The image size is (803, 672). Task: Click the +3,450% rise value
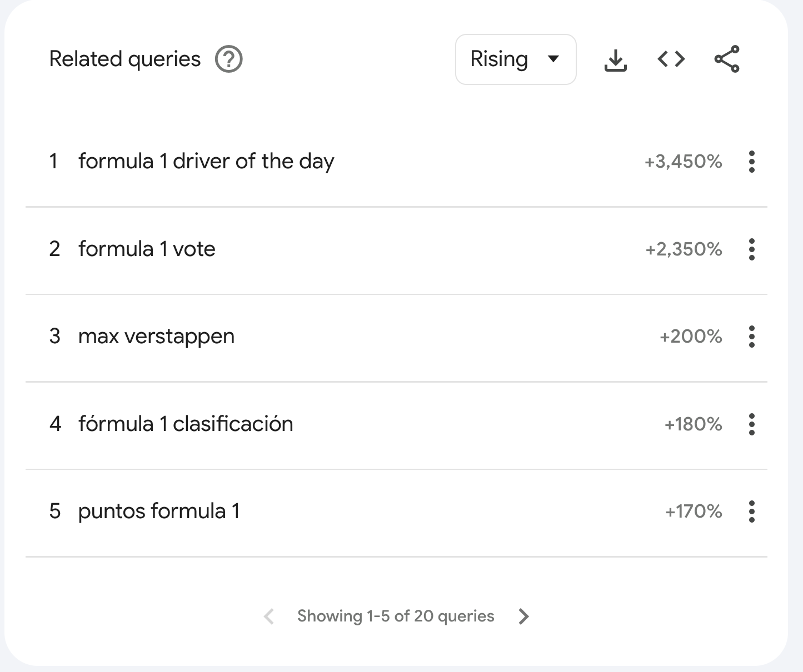(683, 162)
